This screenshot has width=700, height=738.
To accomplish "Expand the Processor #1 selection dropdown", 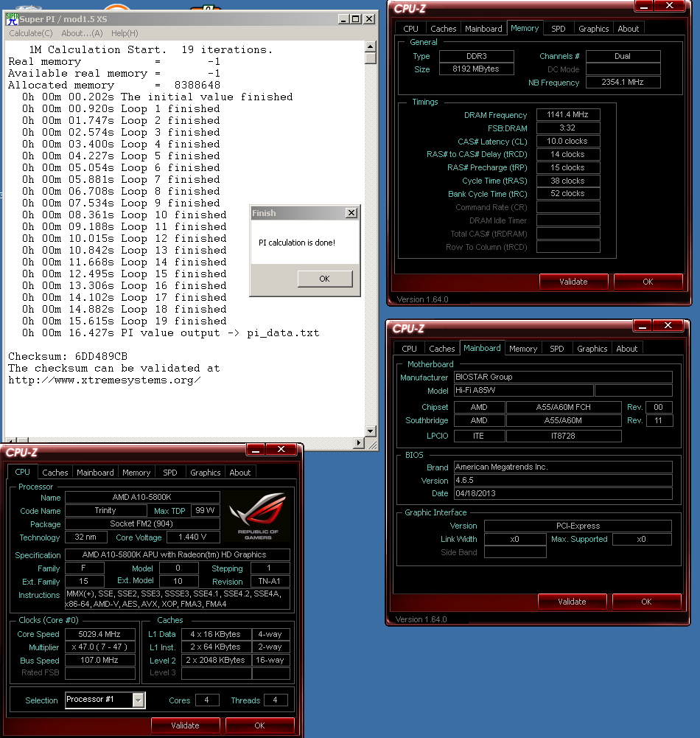I will (x=138, y=700).
